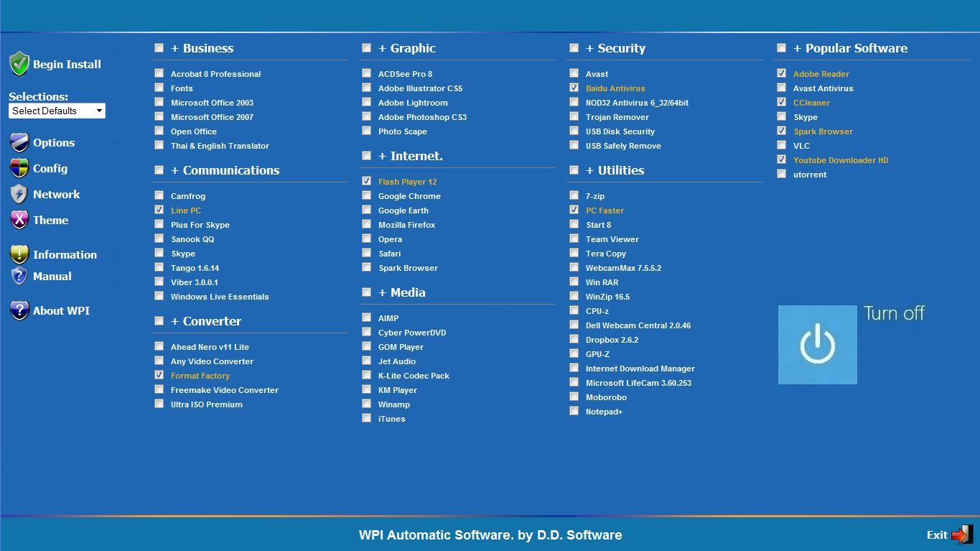Uncheck the Line PC checkbox
This screenshot has width=980, height=551.
click(x=159, y=210)
